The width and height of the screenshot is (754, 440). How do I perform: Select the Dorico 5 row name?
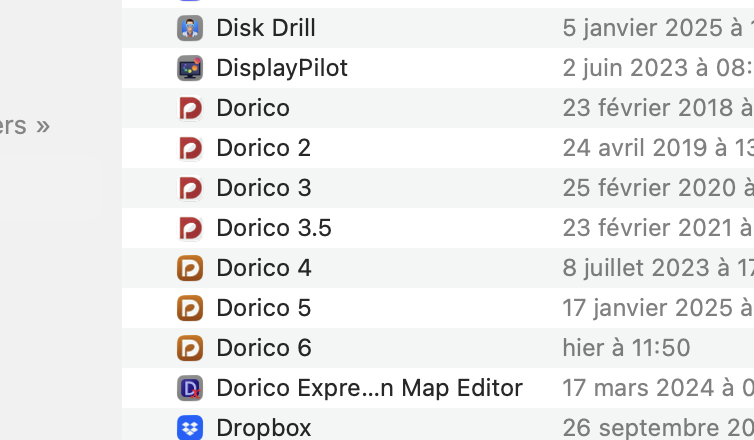pyautogui.click(x=263, y=308)
